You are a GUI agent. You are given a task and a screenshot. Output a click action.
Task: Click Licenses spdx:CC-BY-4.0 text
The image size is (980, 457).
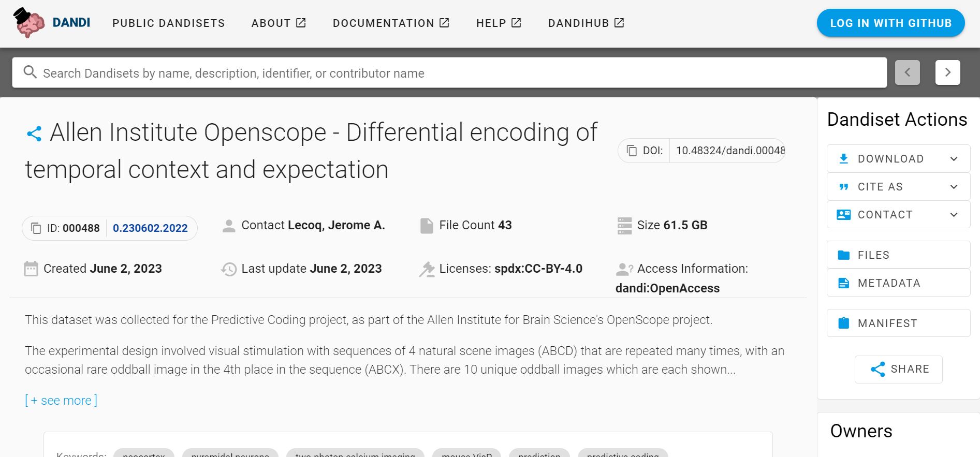511,269
